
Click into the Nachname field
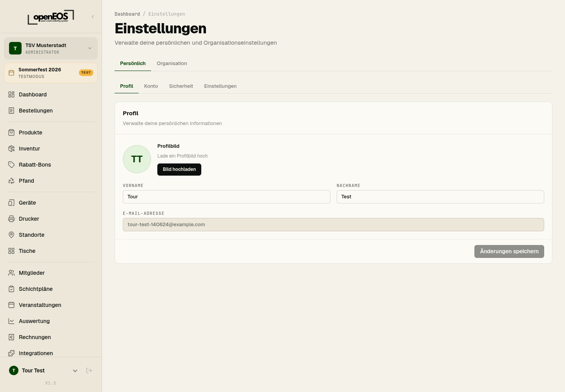tap(440, 197)
